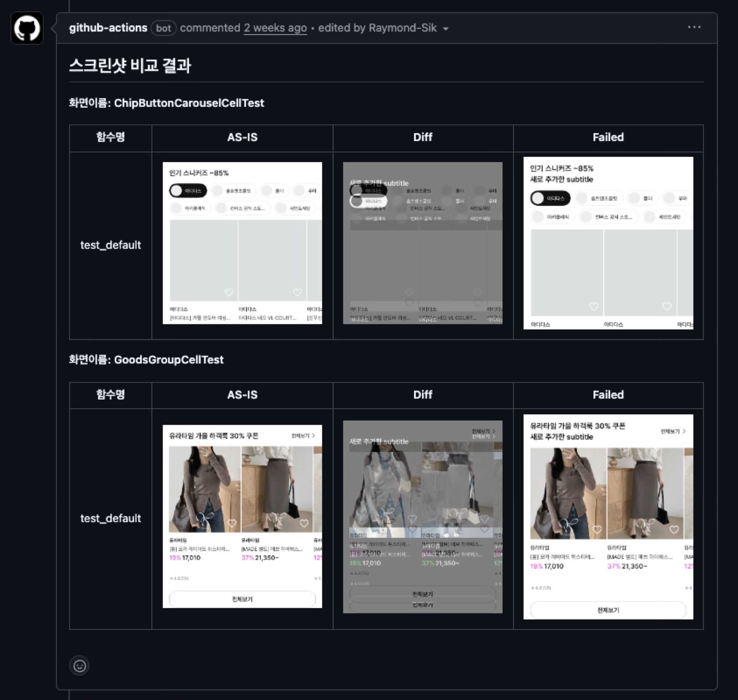Click the ChipButtonCarouselCellTest screen name text

coord(189,103)
